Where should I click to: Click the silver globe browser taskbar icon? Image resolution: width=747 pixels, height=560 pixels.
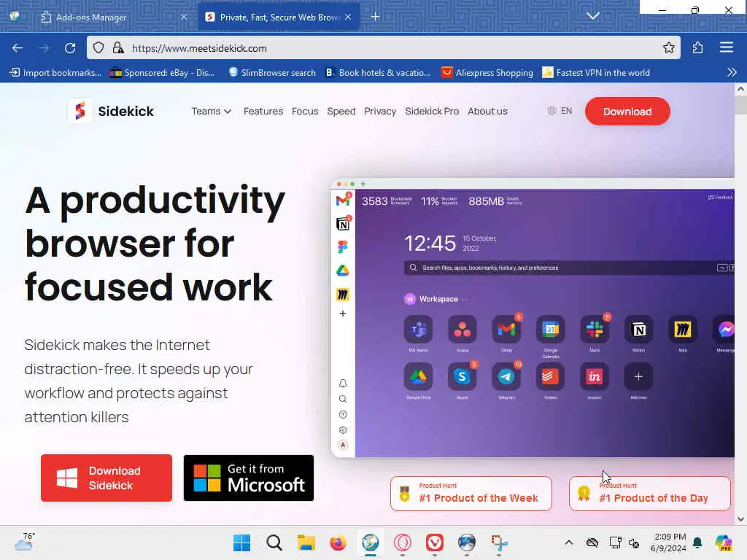466,542
